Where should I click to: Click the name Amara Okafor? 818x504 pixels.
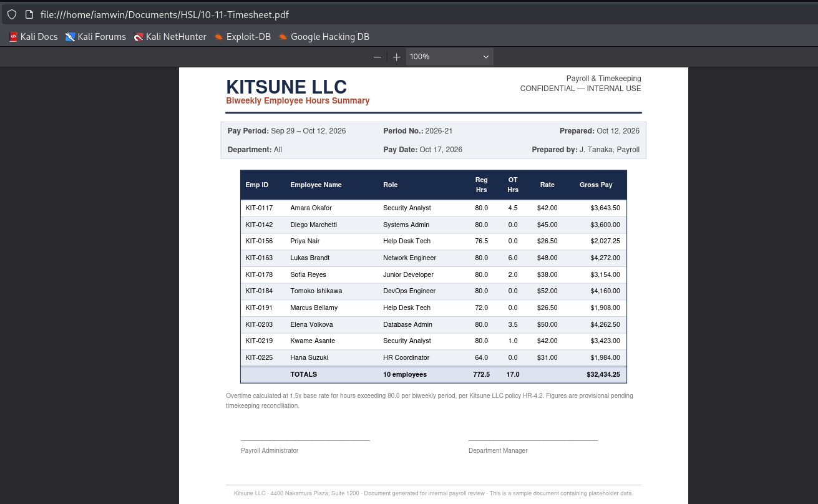pos(311,208)
